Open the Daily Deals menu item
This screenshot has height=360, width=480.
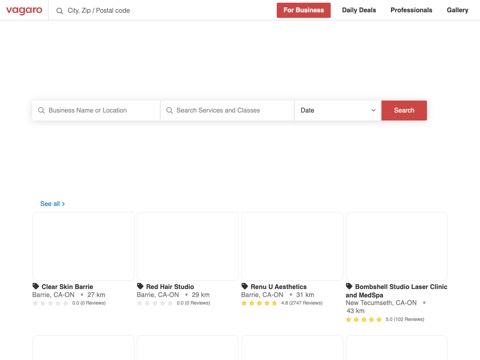click(x=359, y=10)
